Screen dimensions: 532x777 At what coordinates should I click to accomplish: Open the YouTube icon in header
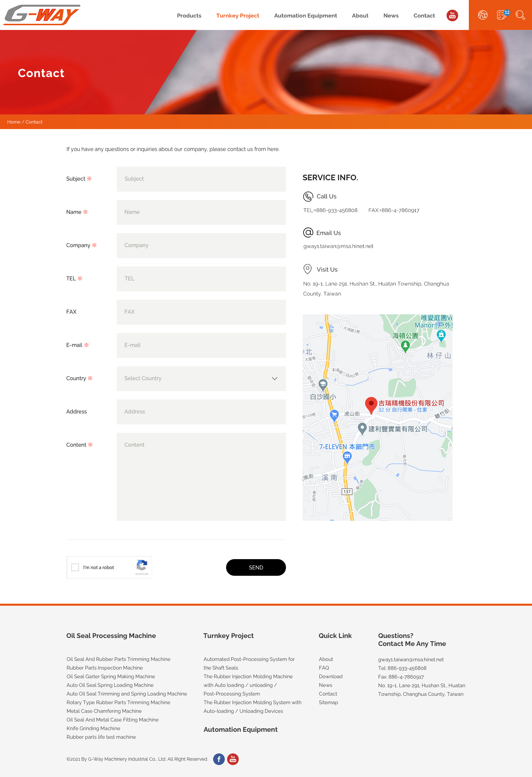point(452,15)
